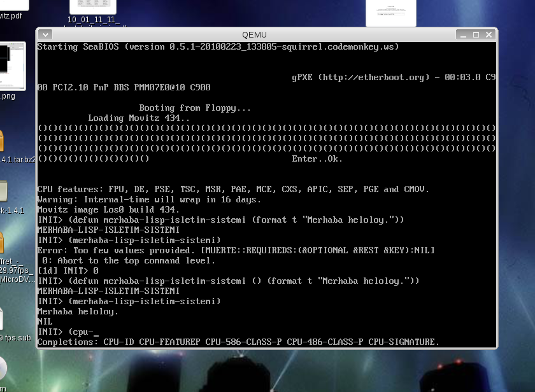Click 'Merhaba heloloy.' output line
This screenshot has height=392, width=535.
(x=78, y=312)
